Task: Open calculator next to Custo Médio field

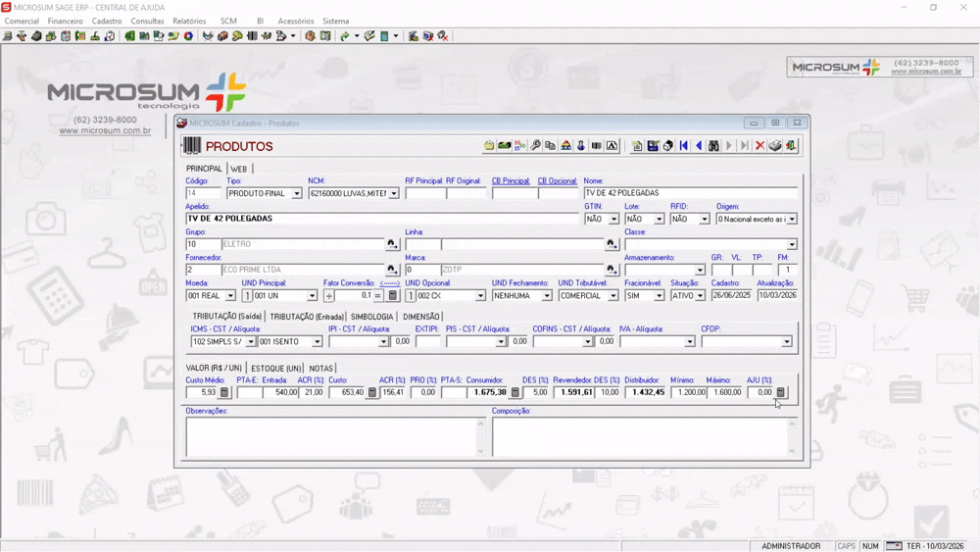Action: tap(224, 392)
